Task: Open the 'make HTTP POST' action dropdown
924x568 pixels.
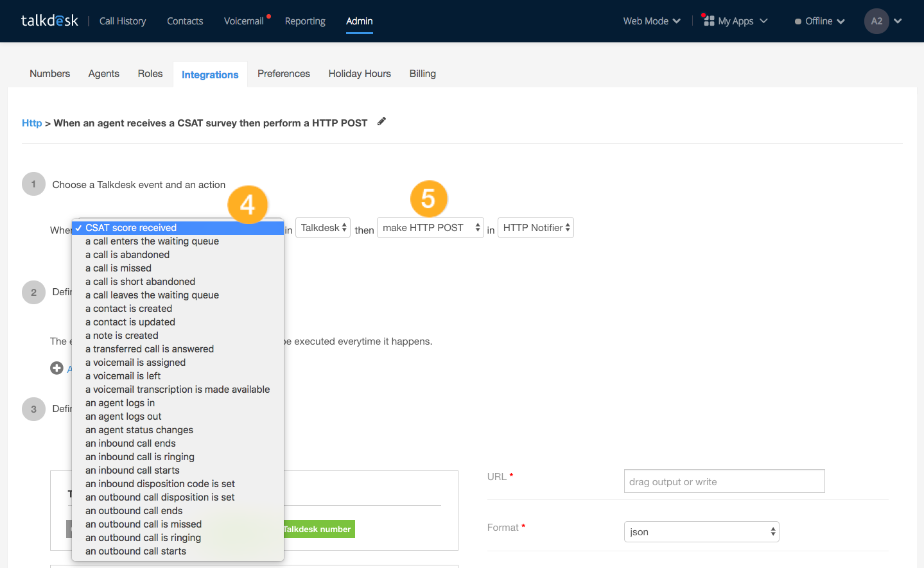Action: point(430,227)
